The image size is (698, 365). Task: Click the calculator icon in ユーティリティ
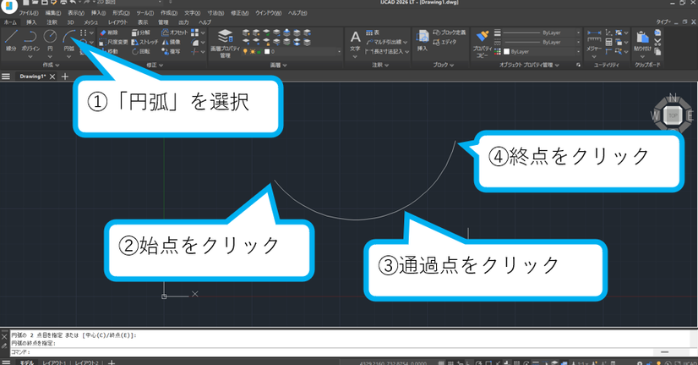tap(609, 42)
